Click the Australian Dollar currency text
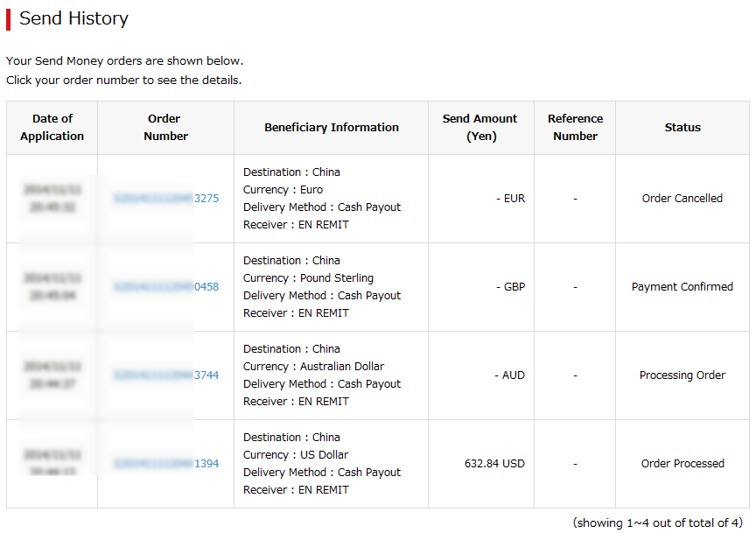Image resolution: width=756 pixels, height=533 pixels. click(x=342, y=366)
